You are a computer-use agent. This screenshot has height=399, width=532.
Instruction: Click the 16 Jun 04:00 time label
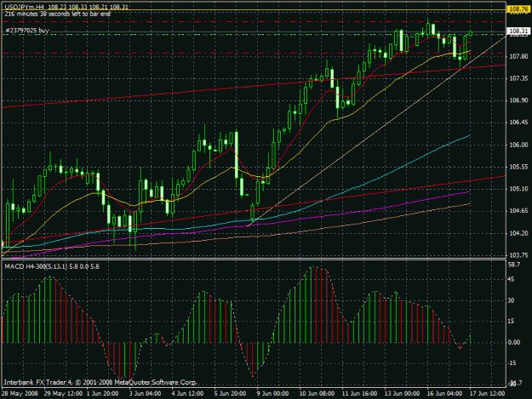click(444, 394)
